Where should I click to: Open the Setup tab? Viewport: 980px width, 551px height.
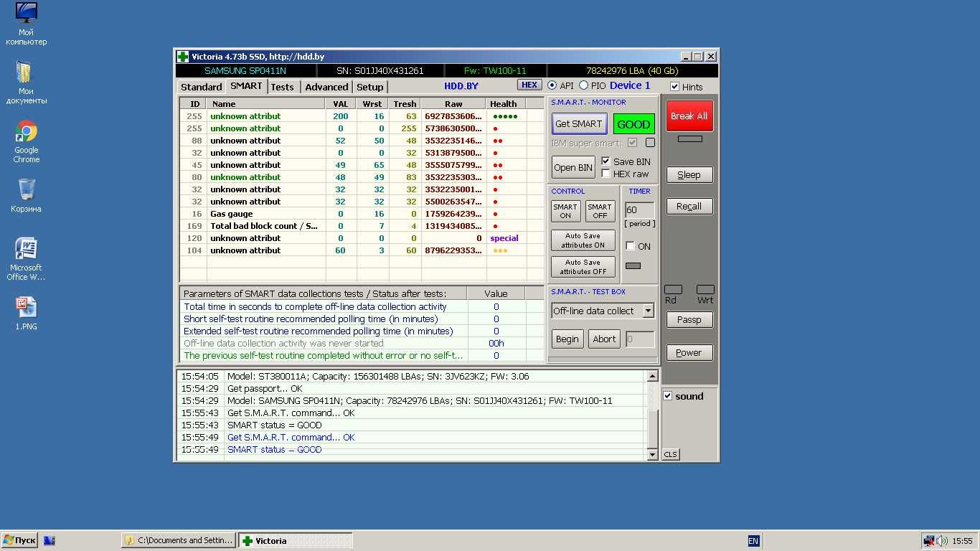coord(370,87)
